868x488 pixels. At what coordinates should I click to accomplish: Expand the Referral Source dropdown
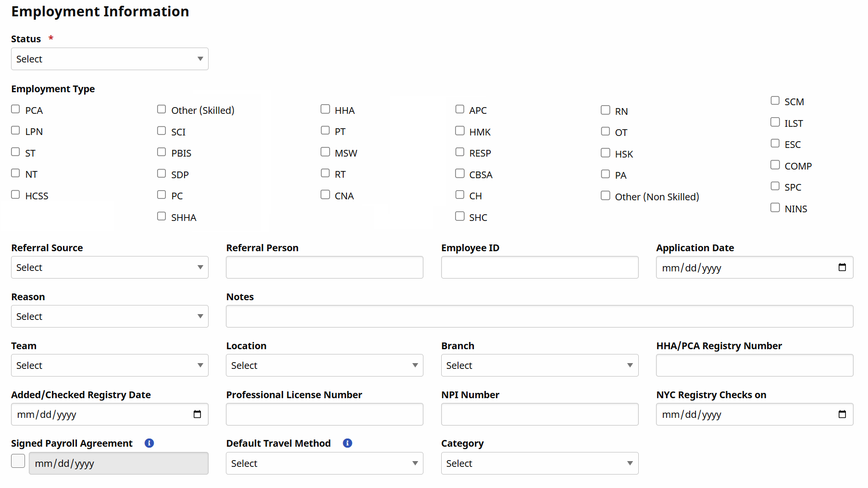tap(110, 268)
